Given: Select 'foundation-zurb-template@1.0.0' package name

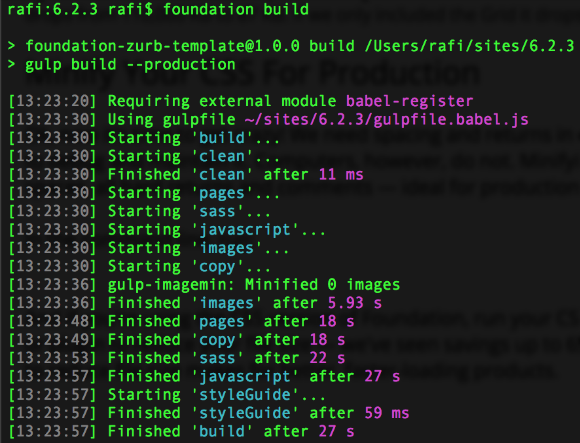Looking at the screenshot, I should tap(162, 46).
